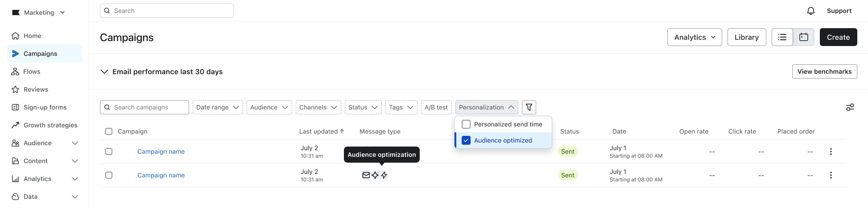Expand the Content sidebar section chevron
Image resolution: width=868 pixels, height=210 pixels.
[75, 161]
